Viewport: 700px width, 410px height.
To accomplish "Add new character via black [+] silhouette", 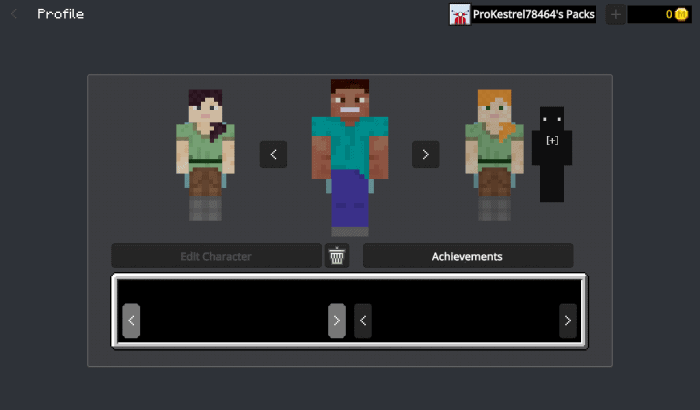I will 552,154.
